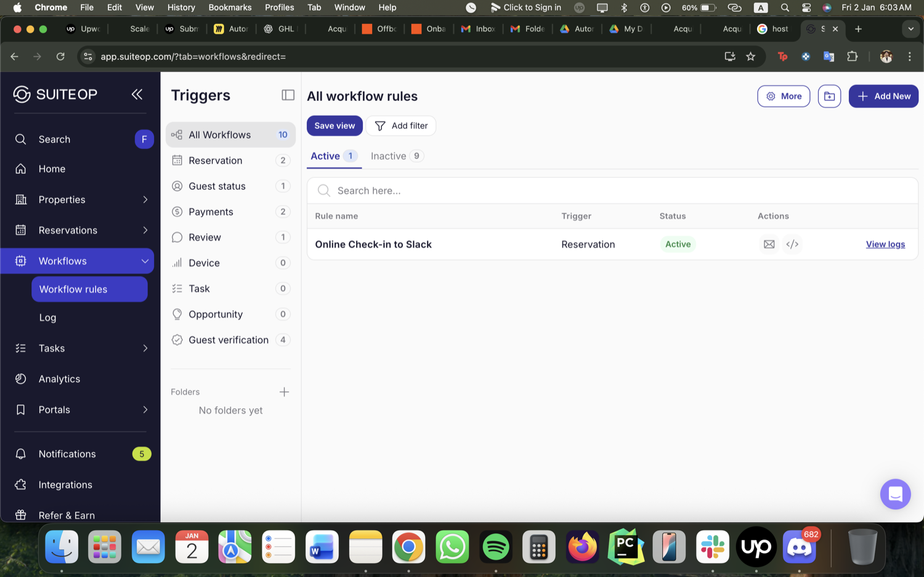
Task: Click the Google Translate extension icon
Action: click(x=829, y=57)
